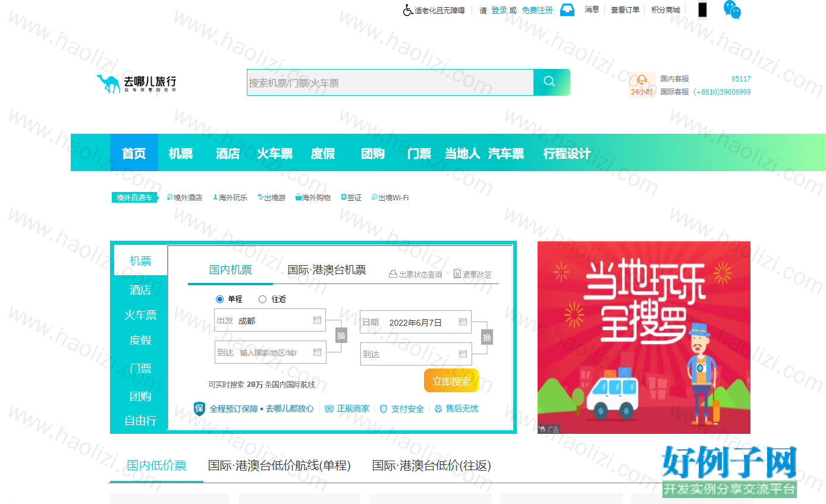This screenshot has height=504, width=826.
Task: Click the 境外直通车 label
Action: click(x=134, y=198)
